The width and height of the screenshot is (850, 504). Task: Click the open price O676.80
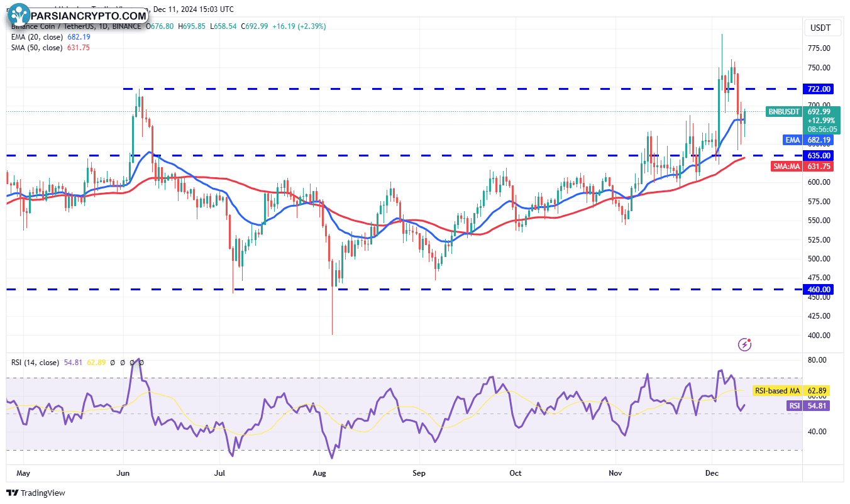point(161,26)
